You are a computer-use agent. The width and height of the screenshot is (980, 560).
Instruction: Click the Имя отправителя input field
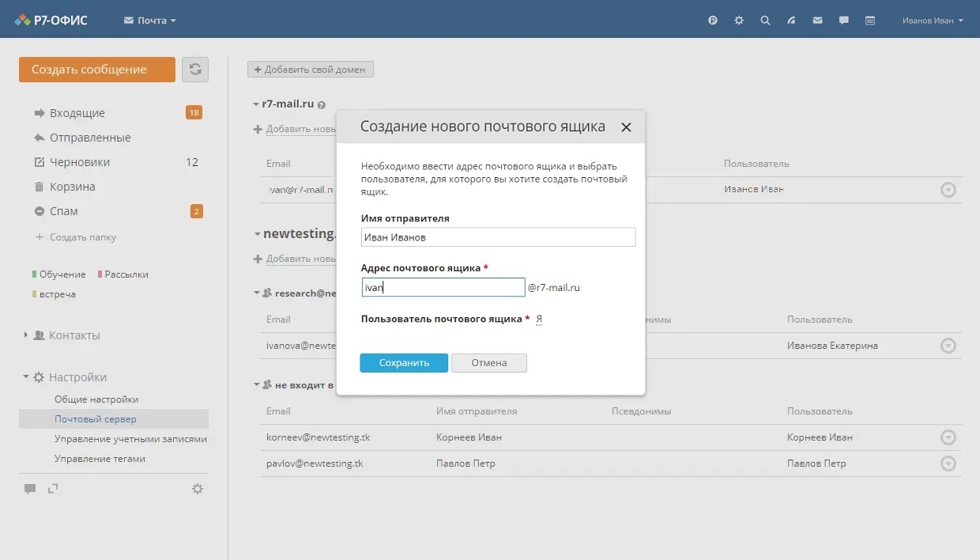click(x=498, y=237)
